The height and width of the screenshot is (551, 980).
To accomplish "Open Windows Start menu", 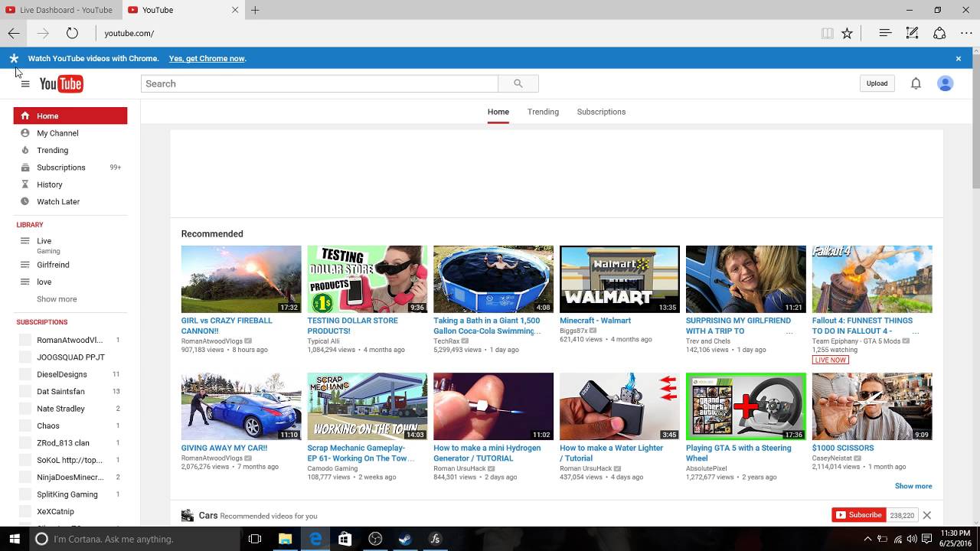I will coord(14,539).
